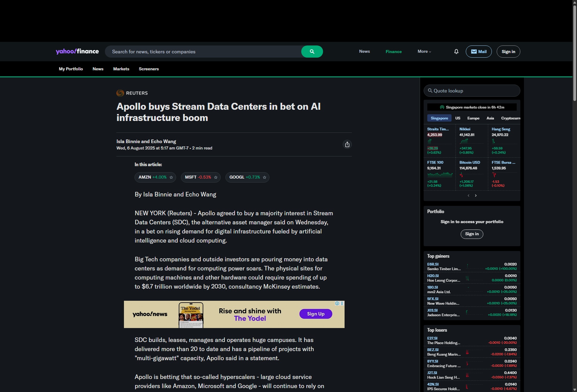Open the Finance header link
577x392 pixels.
coord(393,52)
